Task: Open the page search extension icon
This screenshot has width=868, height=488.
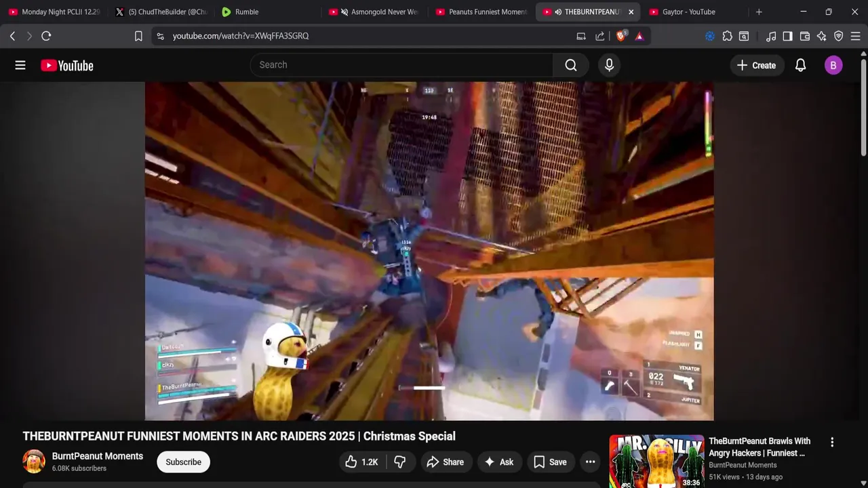Action: click(x=744, y=36)
